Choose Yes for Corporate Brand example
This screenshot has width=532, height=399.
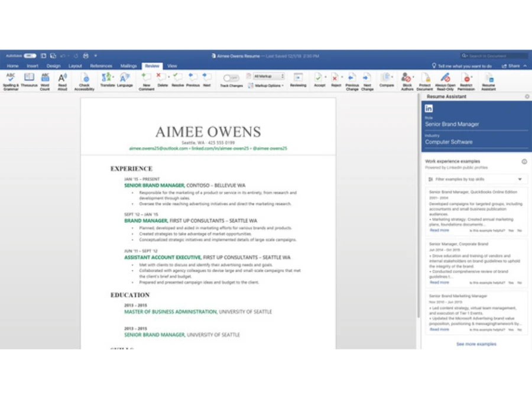point(511,283)
